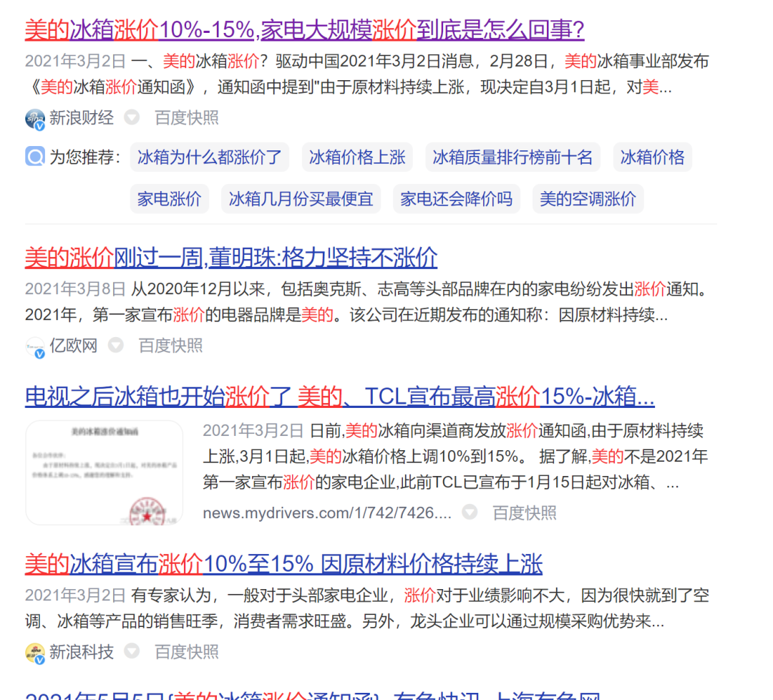Open 百度快照 for the 新浪财经 result
The height and width of the screenshot is (700, 773).
coord(187,118)
